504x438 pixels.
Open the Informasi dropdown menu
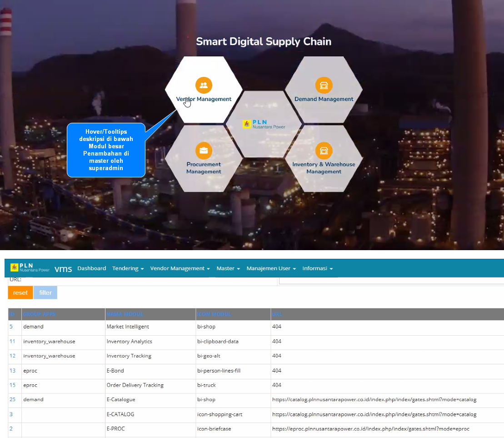[317, 268]
